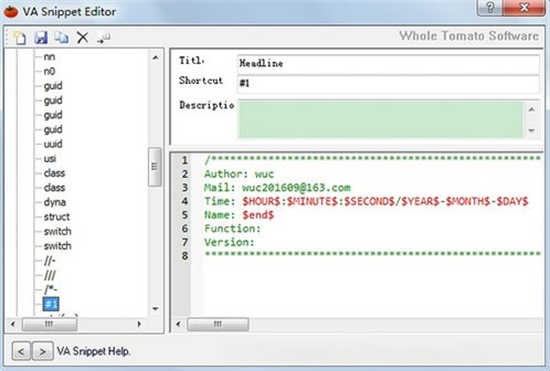Click the Title field containing Headline
Viewport: 550px width, 371px height.
pos(388,64)
